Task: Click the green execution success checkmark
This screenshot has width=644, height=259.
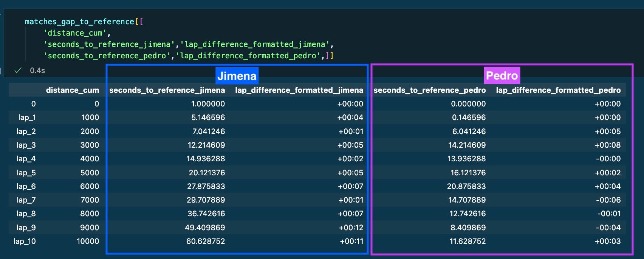Action: coord(18,70)
